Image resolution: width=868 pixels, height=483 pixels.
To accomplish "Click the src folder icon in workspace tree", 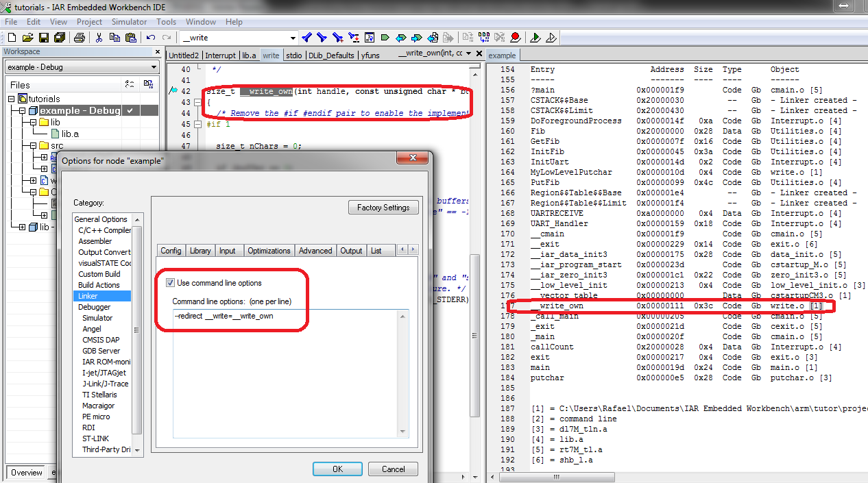I will (x=45, y=145).
